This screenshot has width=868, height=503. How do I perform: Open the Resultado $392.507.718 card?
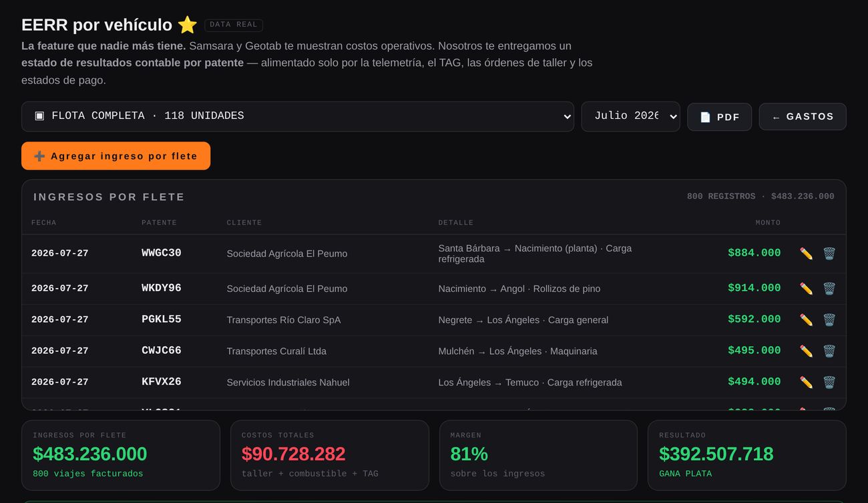(x=747, y=456)
